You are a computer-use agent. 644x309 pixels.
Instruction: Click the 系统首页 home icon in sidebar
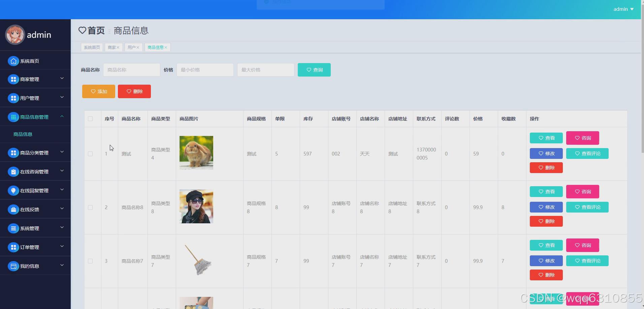[13, 61]
